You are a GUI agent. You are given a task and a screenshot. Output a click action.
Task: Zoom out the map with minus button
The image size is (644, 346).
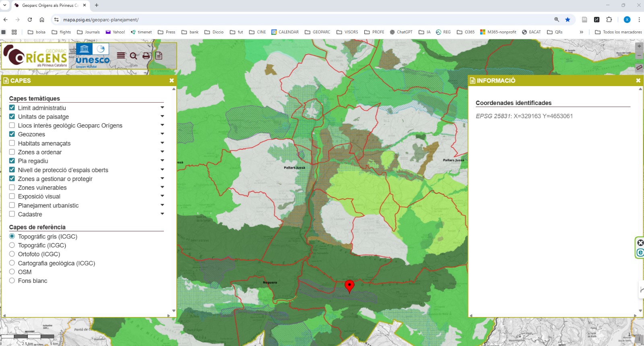click(x=639, y=56)
